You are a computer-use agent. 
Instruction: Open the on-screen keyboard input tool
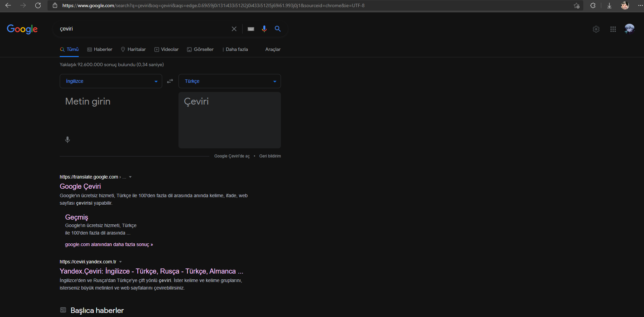coord(251,29)
